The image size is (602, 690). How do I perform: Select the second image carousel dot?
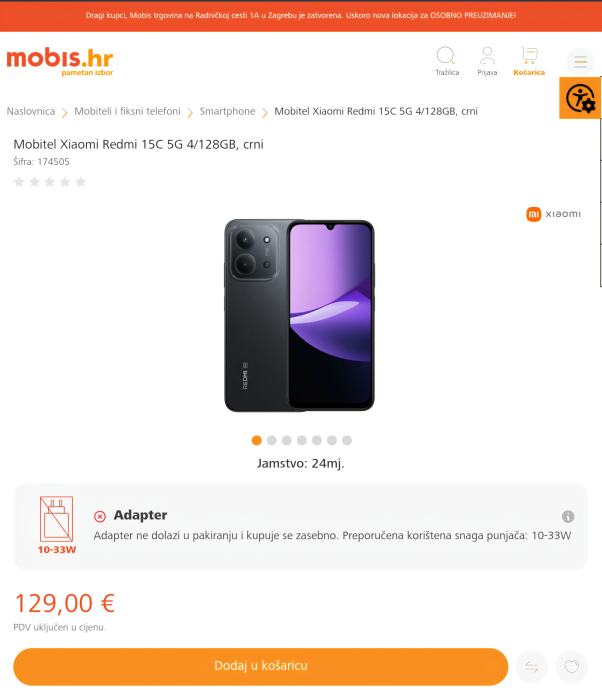272,440
